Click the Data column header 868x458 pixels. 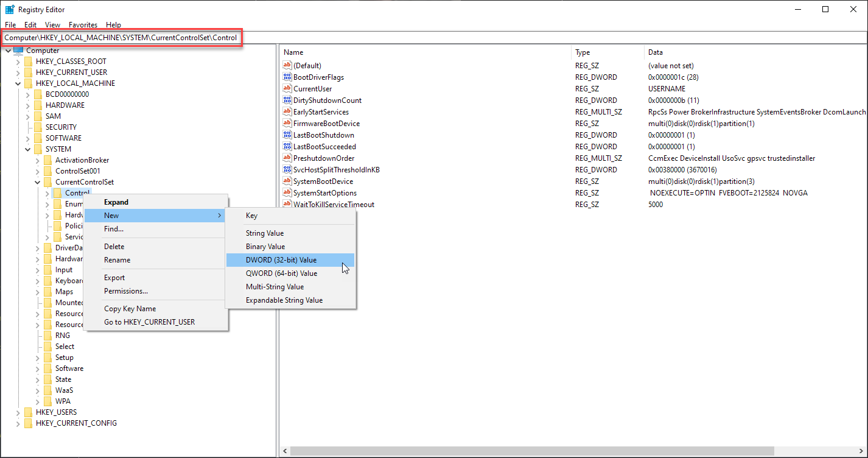click(755, 52)
